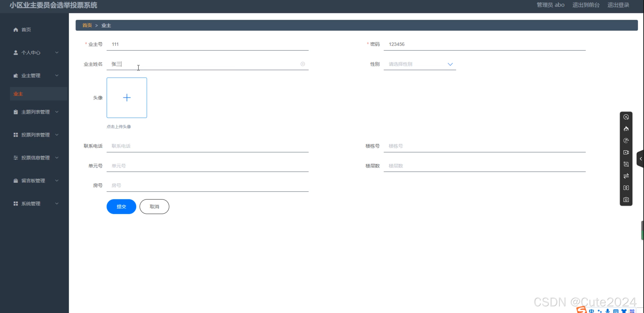Click the sliders icon for 投票信息管理

(16, 158)
